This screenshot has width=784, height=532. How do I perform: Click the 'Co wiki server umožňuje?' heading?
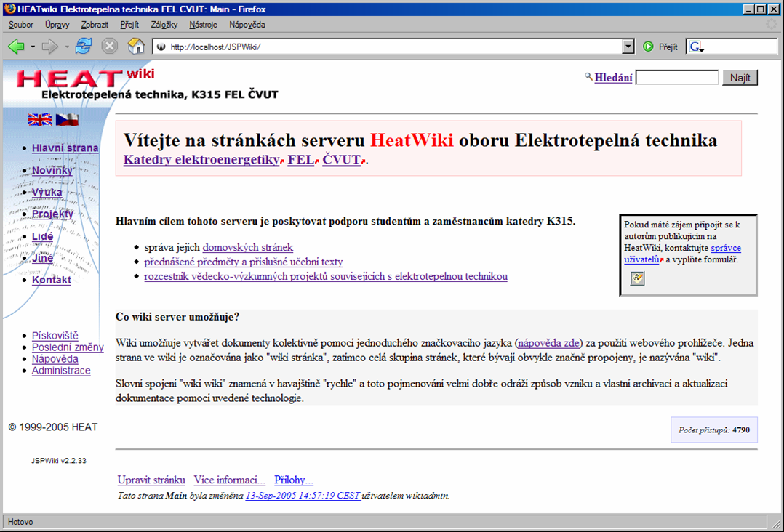(x=177, y=317)
